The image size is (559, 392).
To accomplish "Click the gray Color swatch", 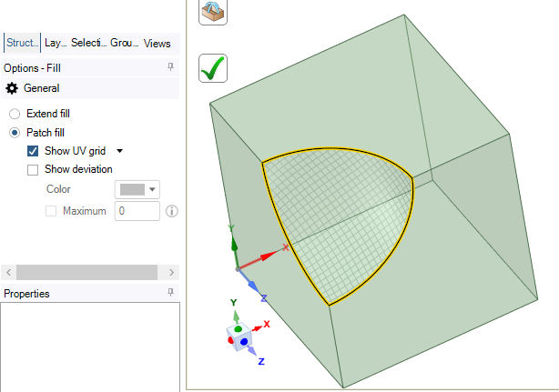I will (x=132, y=189).
